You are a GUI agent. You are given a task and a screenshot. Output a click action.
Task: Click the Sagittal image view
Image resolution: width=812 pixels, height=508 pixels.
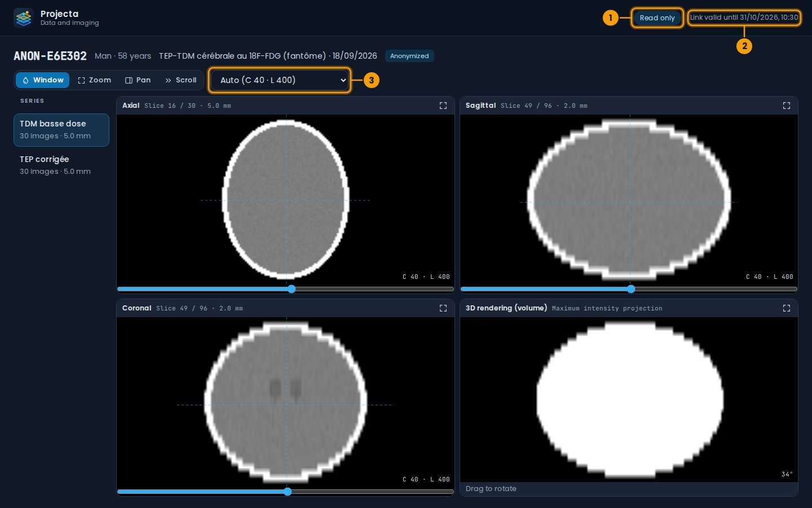629,200
